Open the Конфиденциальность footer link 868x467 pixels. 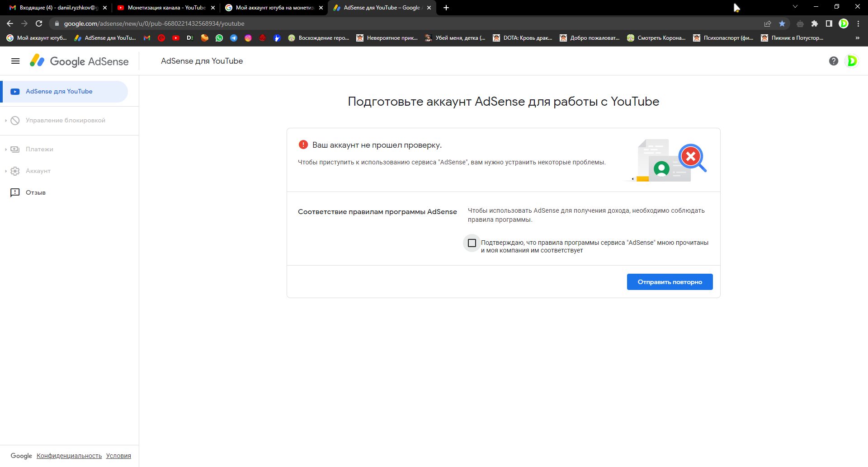point(69,456)
